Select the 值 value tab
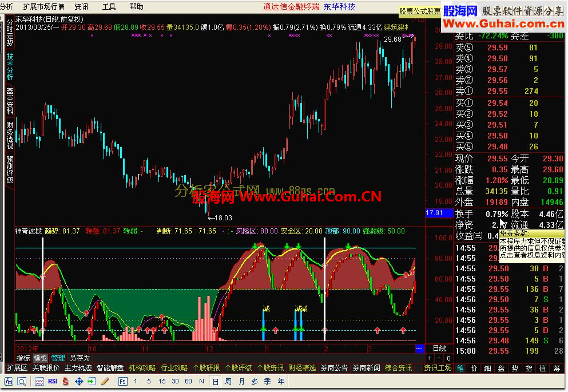This screenshot has width=568, height=392. [x=543, y=368]
